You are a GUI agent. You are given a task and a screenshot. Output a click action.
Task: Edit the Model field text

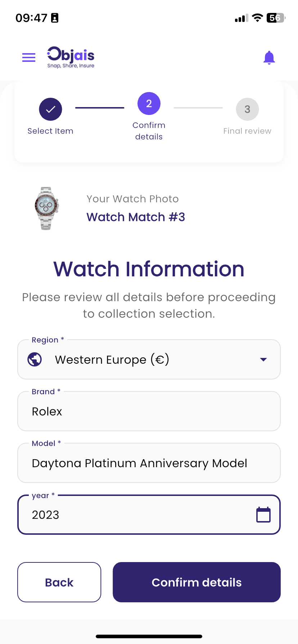(149, 463)
